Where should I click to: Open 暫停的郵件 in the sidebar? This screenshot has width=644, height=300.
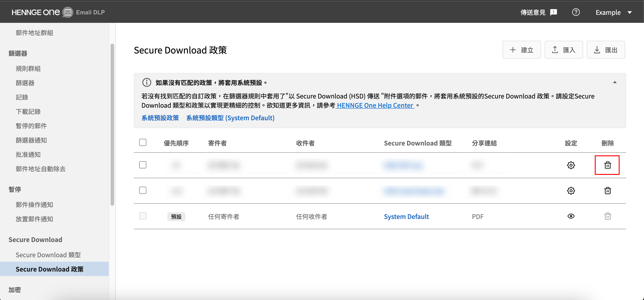(31, 126)
